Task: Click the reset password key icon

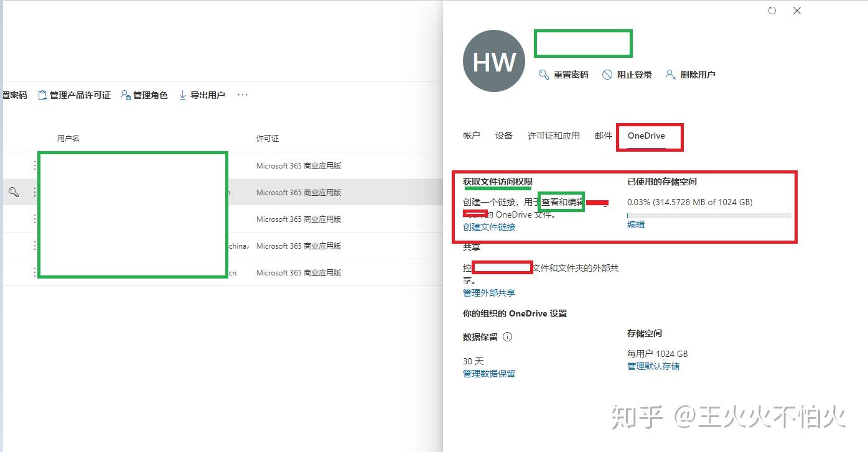Action: 544,75
